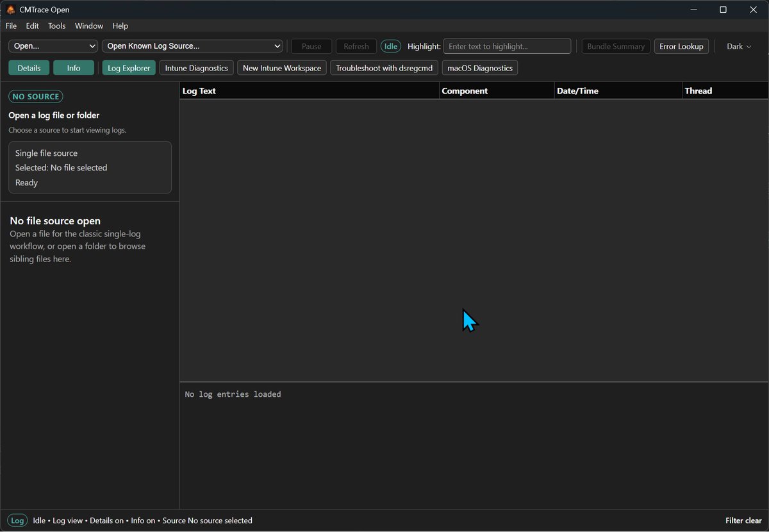This screenshot has height=532, width=769.
Task: Switch to Intune Diagnostics view
Action: click(x=197, y=68)
